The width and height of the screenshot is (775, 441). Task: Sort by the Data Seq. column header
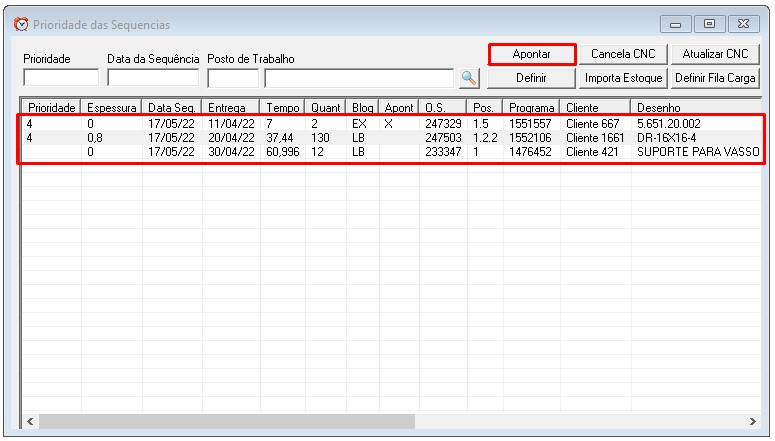172,107
